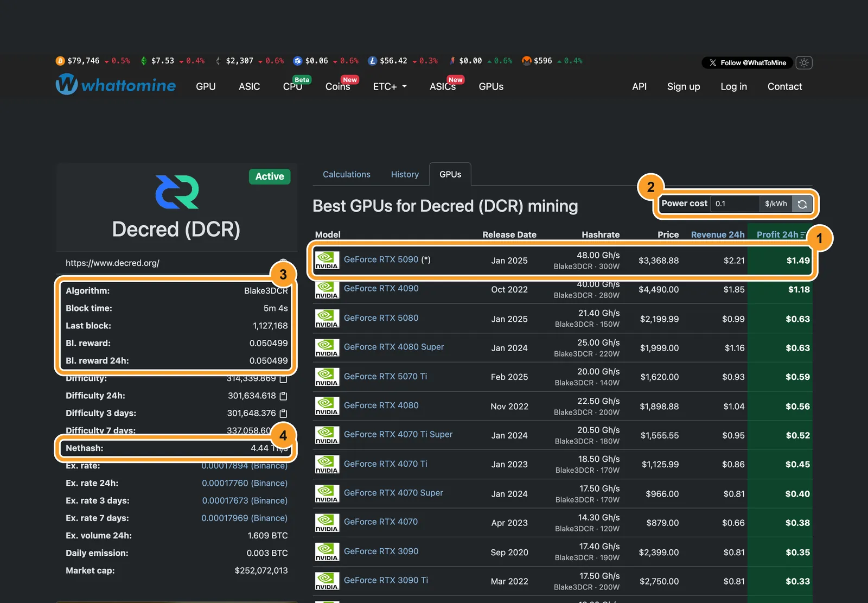Click the Hashrate column header

coord(601,234)
